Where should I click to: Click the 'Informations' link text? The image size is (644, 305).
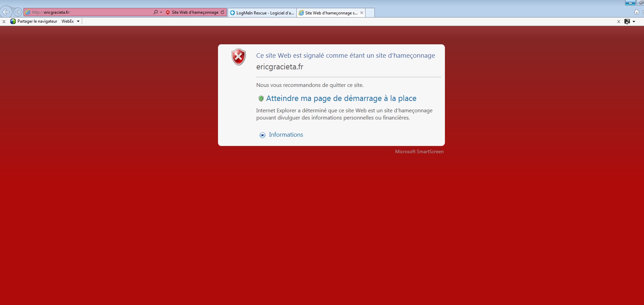pos(286,135)
